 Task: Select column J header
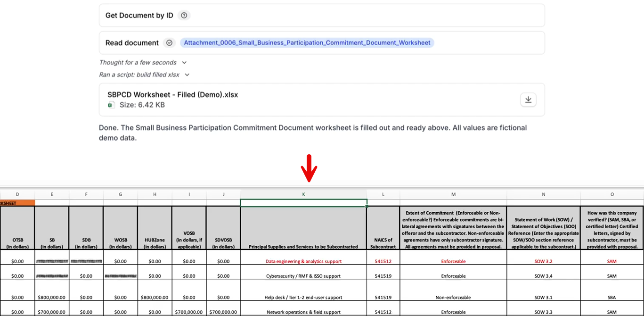point(223,194)
